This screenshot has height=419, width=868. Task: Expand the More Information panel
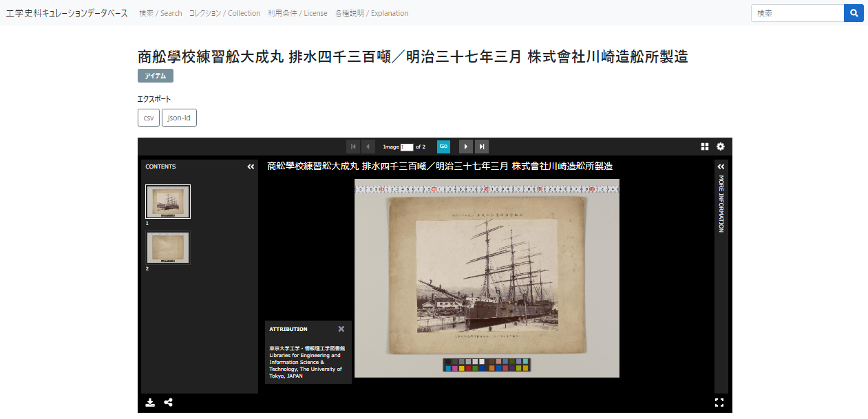[x=721, y=166]
